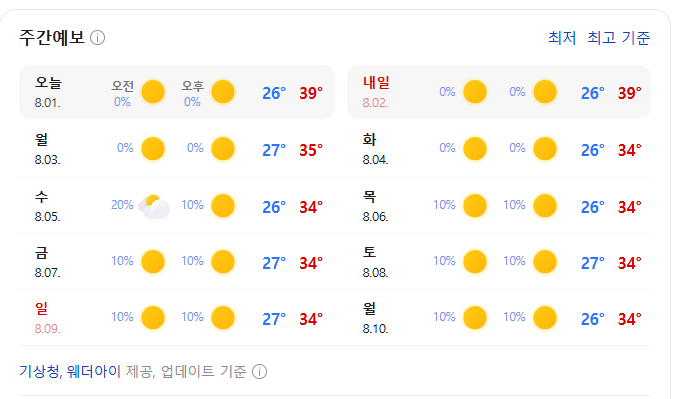Select the 내일 8.02. forecast card

[499, 92]
